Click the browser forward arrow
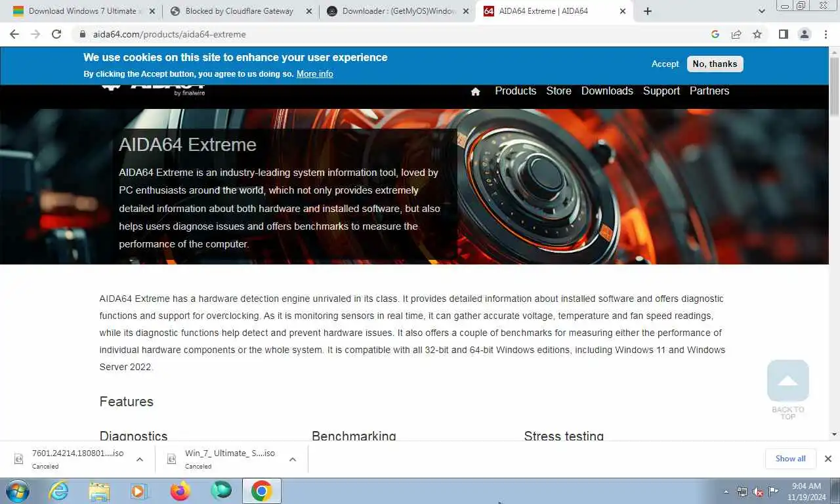The height and width of the screenshot is (504, 840). click(x=35, y=34)
